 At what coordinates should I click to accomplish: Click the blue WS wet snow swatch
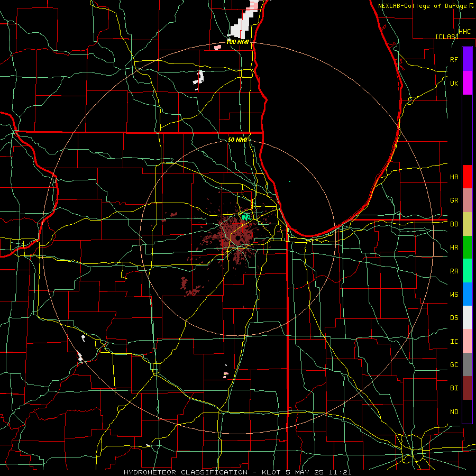[467, 294]
